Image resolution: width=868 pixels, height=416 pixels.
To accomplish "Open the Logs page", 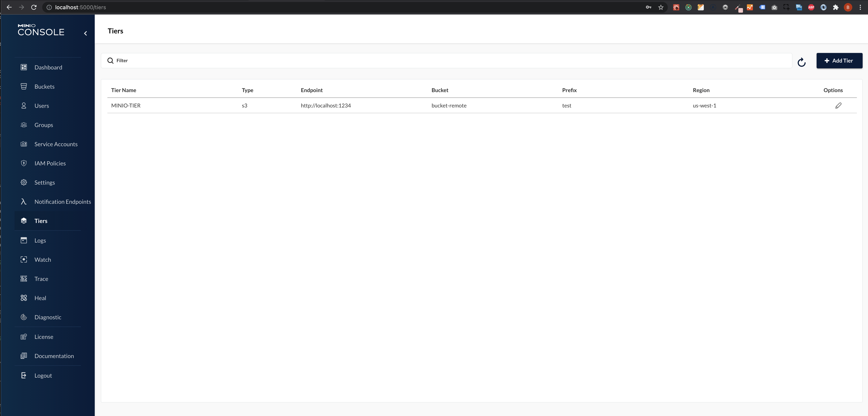I will [40, 240].
